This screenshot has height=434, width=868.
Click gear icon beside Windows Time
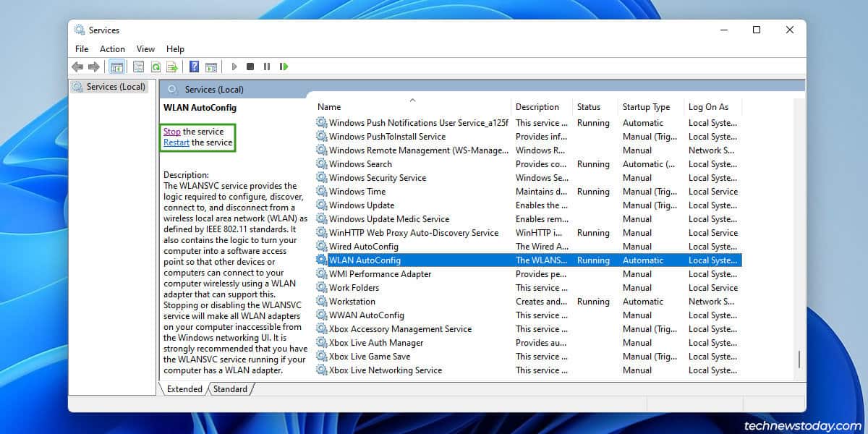(x=322, y=192)
